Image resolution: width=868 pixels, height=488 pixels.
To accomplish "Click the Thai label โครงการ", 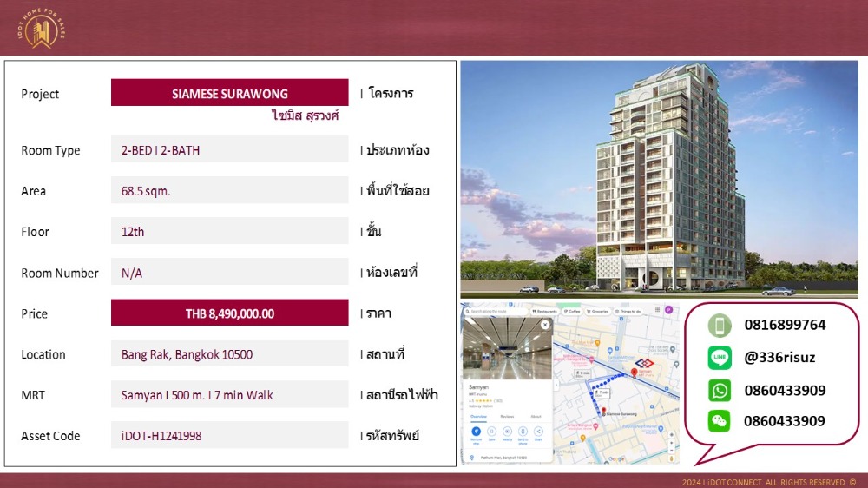I will [x=391, y=93].
